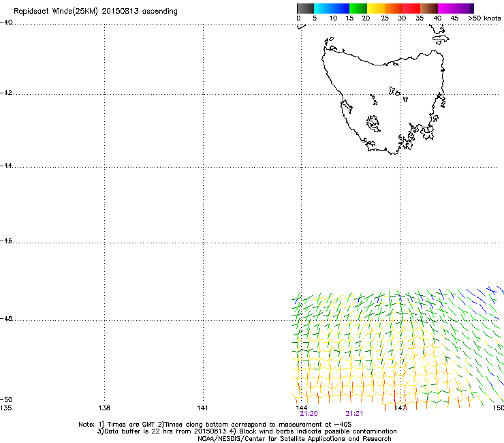Click the longitude label 135

pos(5,408)
